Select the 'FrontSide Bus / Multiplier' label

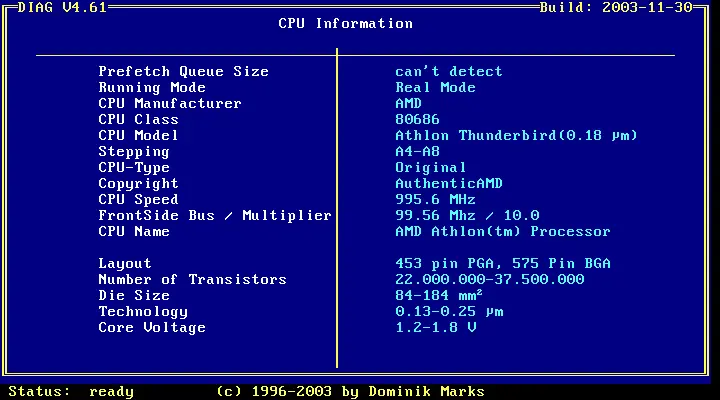coord(215,215)
